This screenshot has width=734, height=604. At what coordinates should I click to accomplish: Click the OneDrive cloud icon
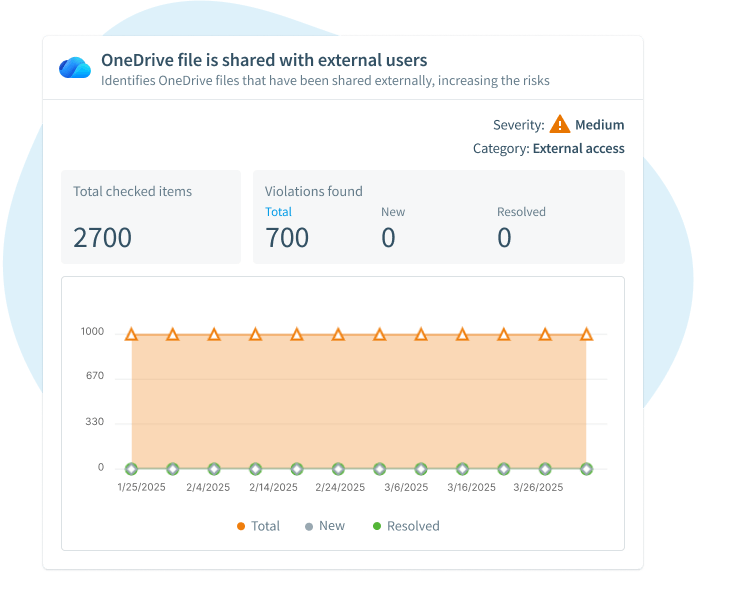(x=75, y=68)
